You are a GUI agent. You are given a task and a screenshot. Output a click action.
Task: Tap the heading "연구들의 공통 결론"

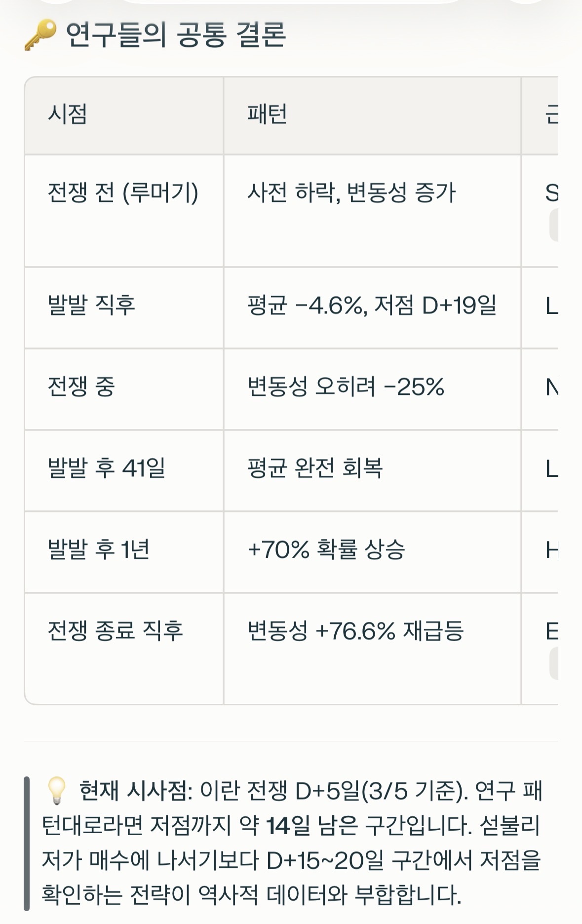pyautogui.click(x=175, y=35)
